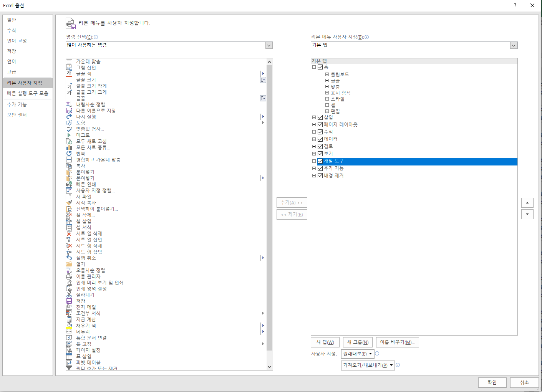542x392 pixels.
Task: Uncheck the 개발 도구 checkbox
Action: click(x=320, y=161)
